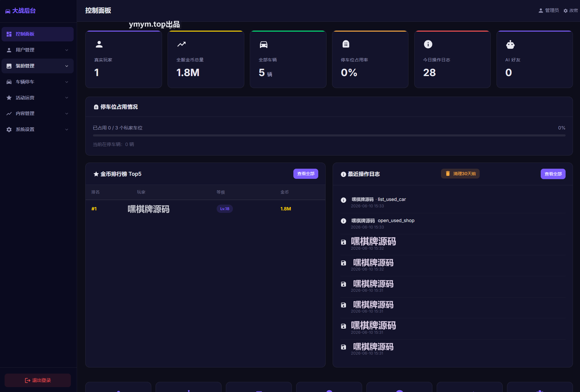
Task: Open the 用户管理 sidebar menu item
Action: pos(37,50)
